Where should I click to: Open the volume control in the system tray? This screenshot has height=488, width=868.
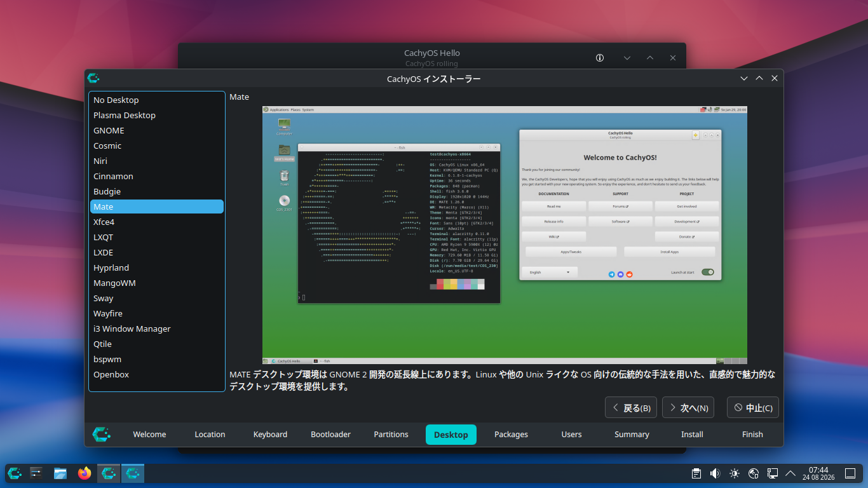(715, 473)
